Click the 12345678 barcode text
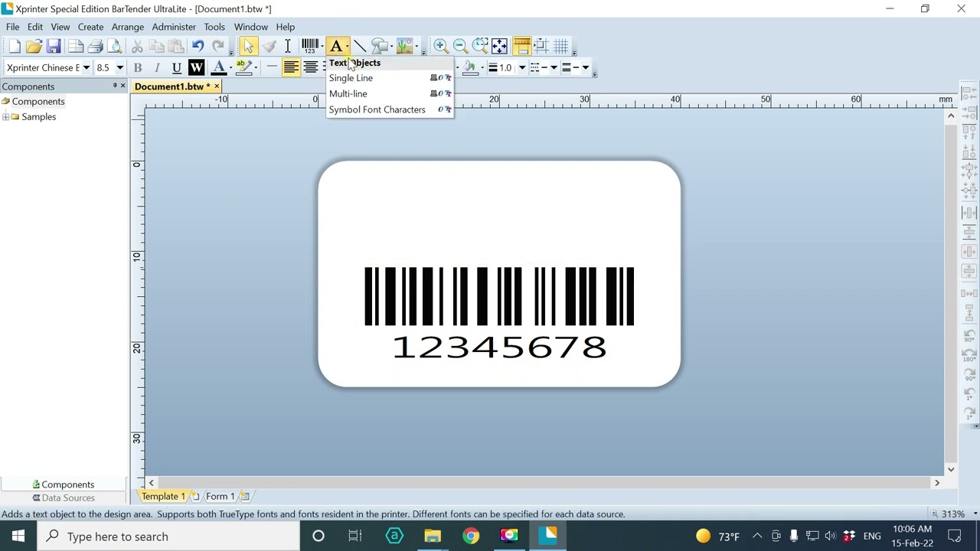Screen dimensions: 980x551 tap(499, 347)
